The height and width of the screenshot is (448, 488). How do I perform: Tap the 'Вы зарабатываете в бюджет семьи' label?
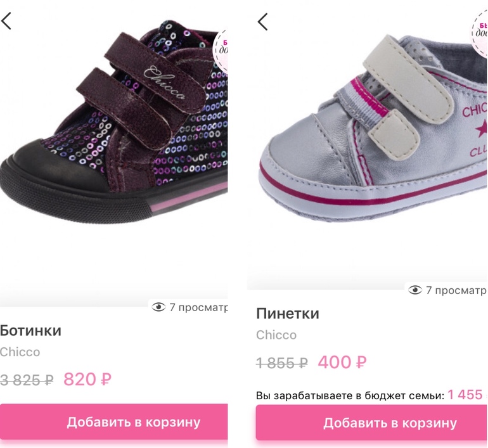350,395
